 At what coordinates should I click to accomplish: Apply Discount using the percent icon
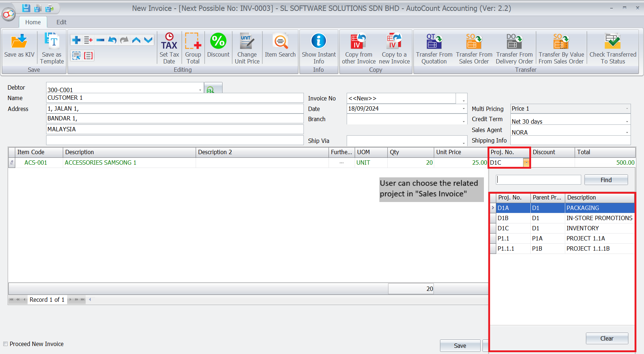click(218, 41)
